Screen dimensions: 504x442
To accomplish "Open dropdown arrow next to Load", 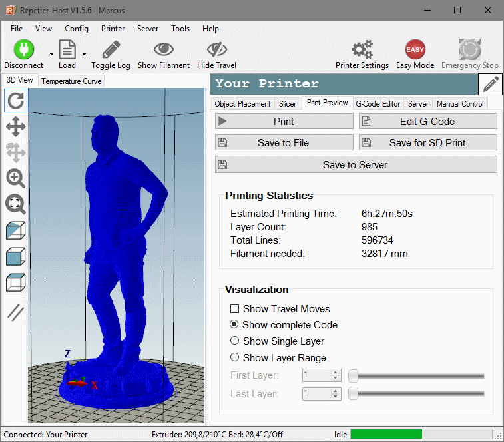I will [84, 54].
